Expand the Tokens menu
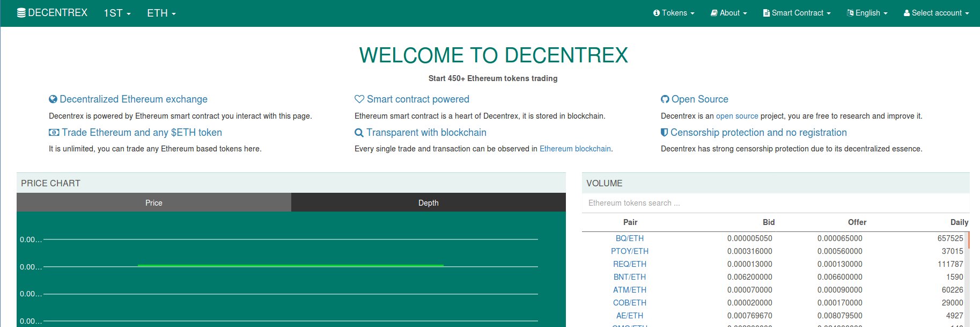The height and width of the screenshot is (327, 980). coord(674,13)
